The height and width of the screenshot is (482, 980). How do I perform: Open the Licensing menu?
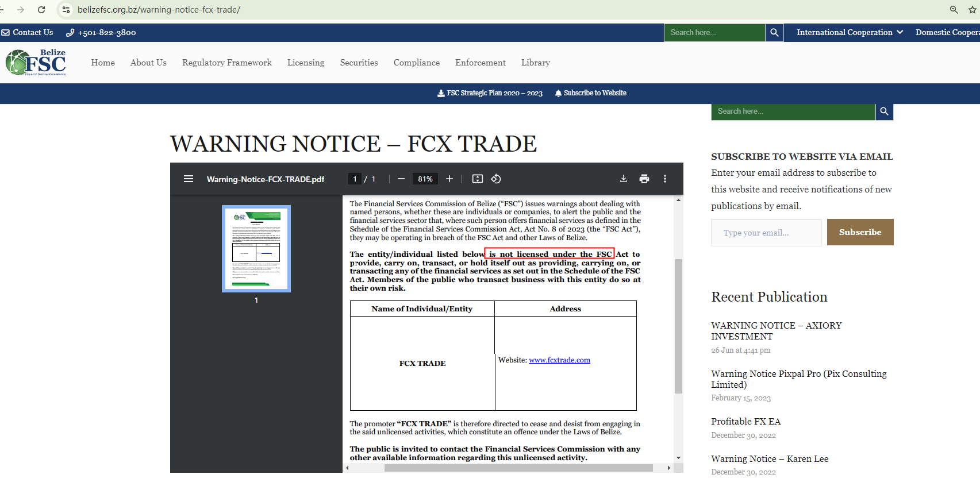(306, 63)
